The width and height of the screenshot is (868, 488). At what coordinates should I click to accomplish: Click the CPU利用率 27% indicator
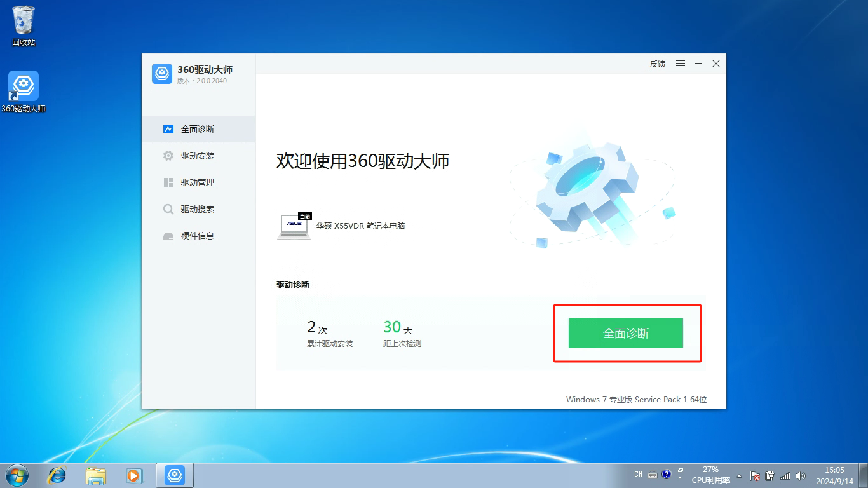[x=711, y=475]
